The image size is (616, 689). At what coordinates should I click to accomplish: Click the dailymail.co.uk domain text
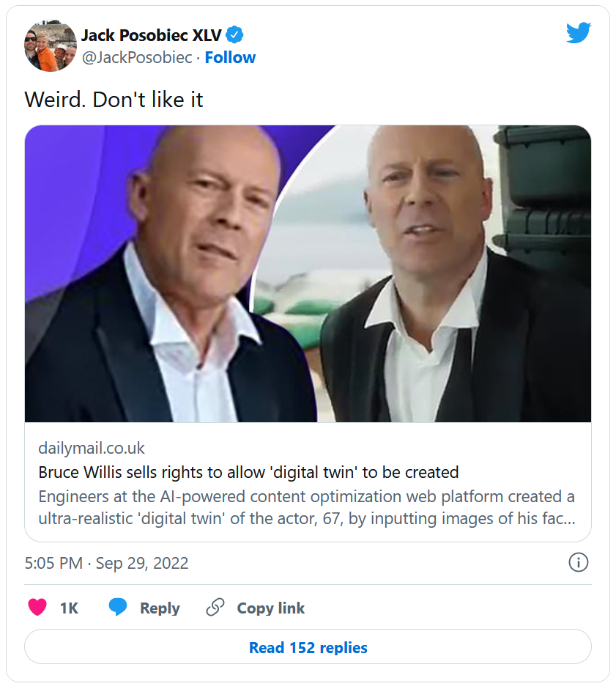(x=92, y=448)
